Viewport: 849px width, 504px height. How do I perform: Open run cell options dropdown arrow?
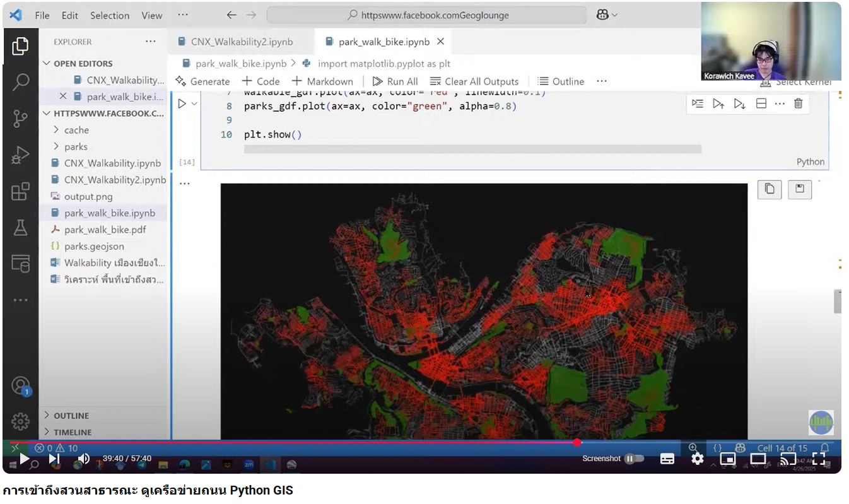194,104
